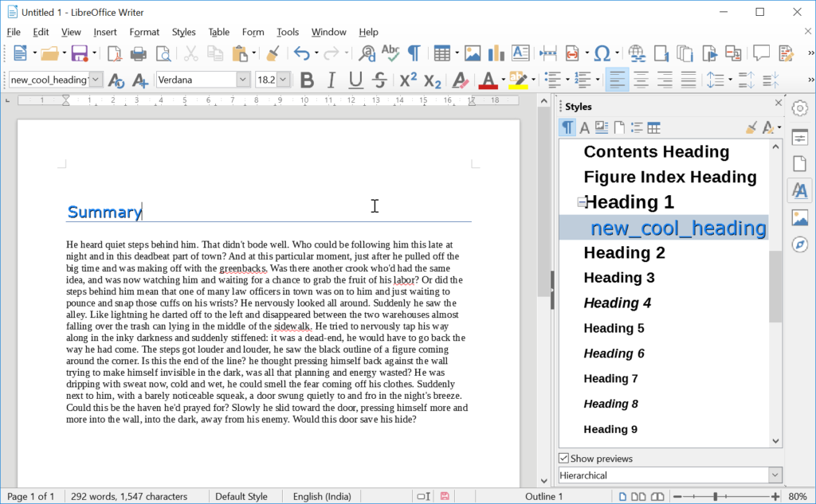Click the Insert Table icon

click(x=441, y=53)
